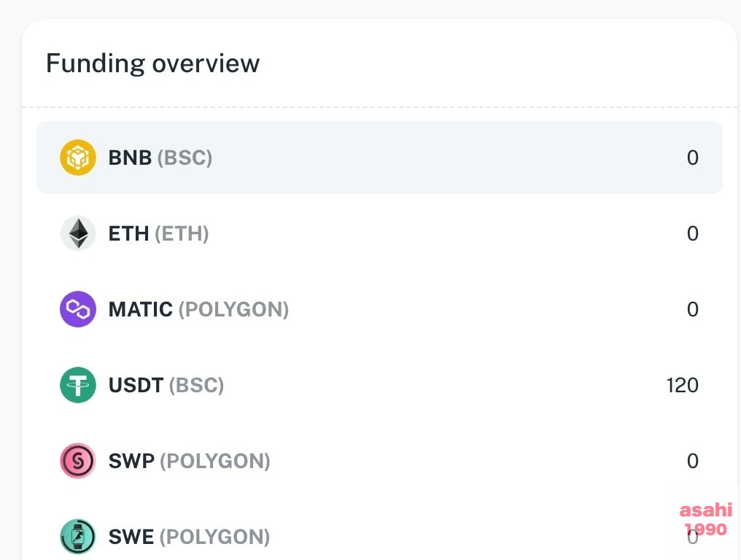The image size is (741, 560).
Task: Click the USDT balance value 120
Action: (x=683, y=385)
